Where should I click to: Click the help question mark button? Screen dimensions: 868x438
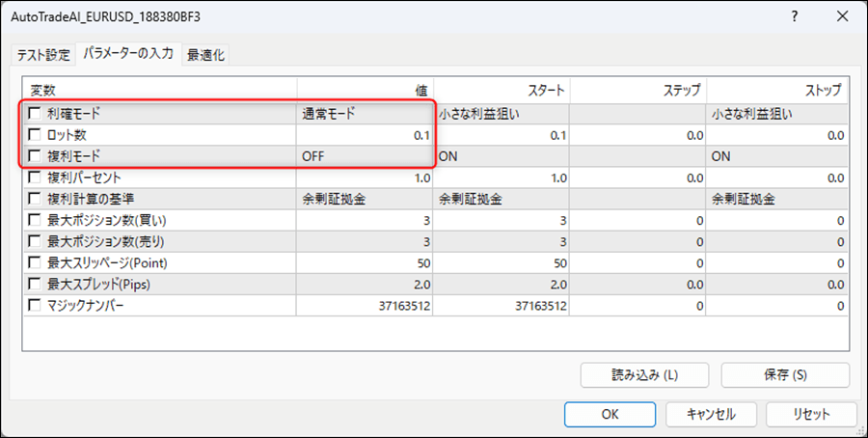pos(794,17)
